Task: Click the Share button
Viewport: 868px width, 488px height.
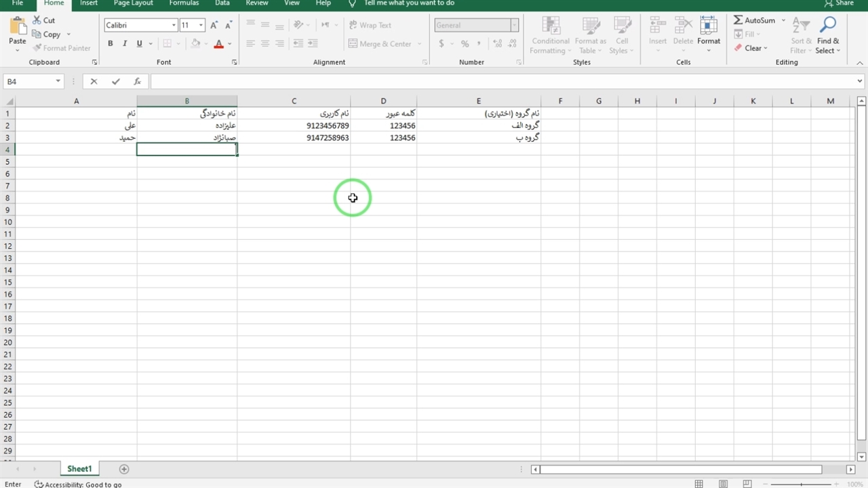Action: pos(839,3)
